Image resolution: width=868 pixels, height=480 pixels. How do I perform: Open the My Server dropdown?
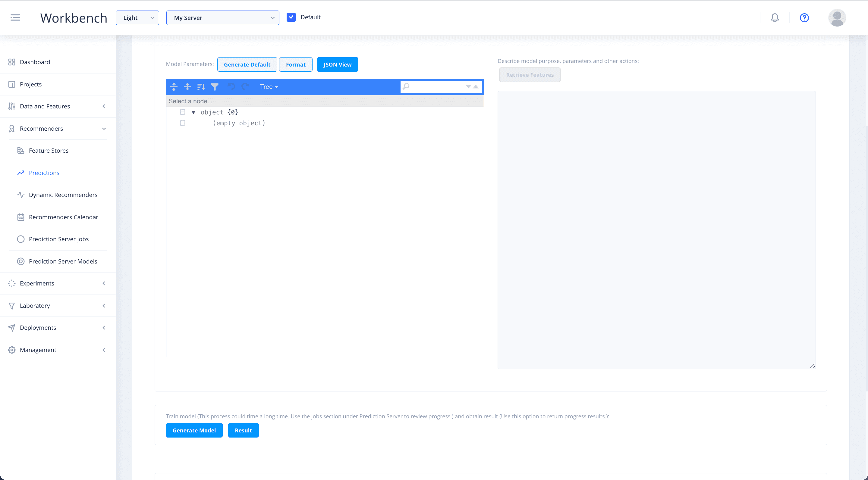[x=222, y=18]
